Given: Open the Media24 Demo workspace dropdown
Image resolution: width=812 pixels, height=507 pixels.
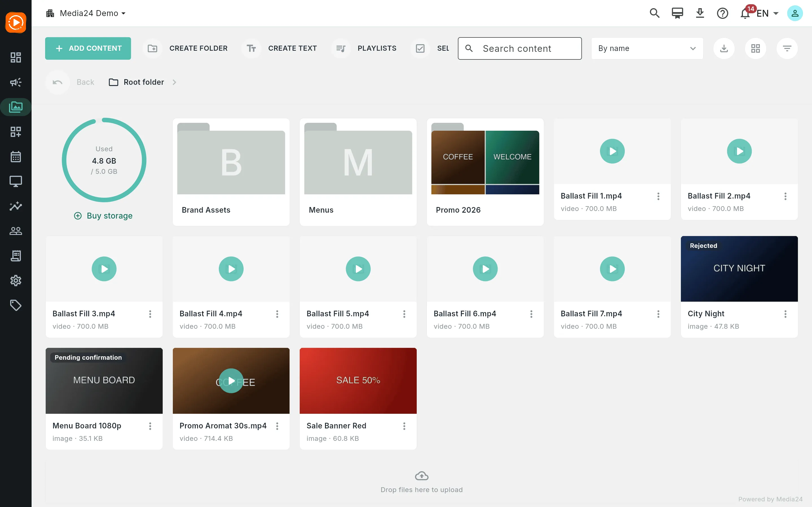Looking at the screenshot, I should point(86,14).
